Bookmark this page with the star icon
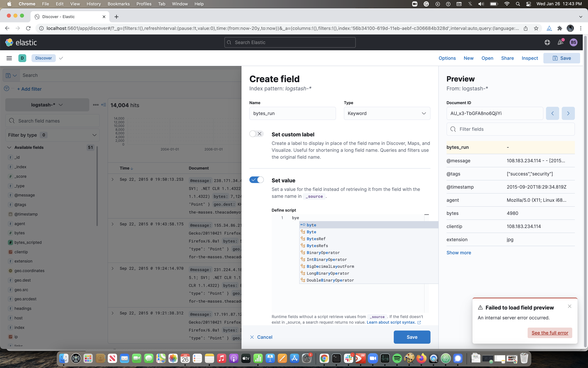This screenshot has width=588, height=368. point(536,28)
